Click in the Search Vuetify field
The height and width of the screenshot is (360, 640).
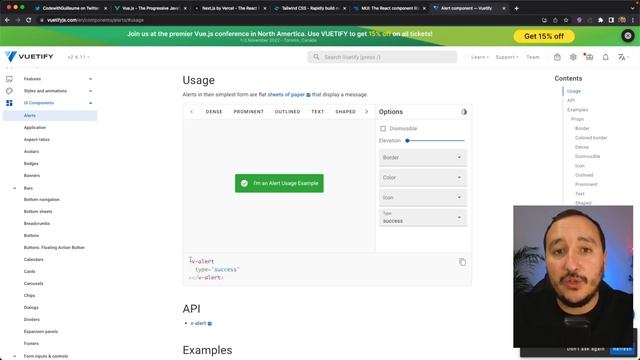point(382,57)
